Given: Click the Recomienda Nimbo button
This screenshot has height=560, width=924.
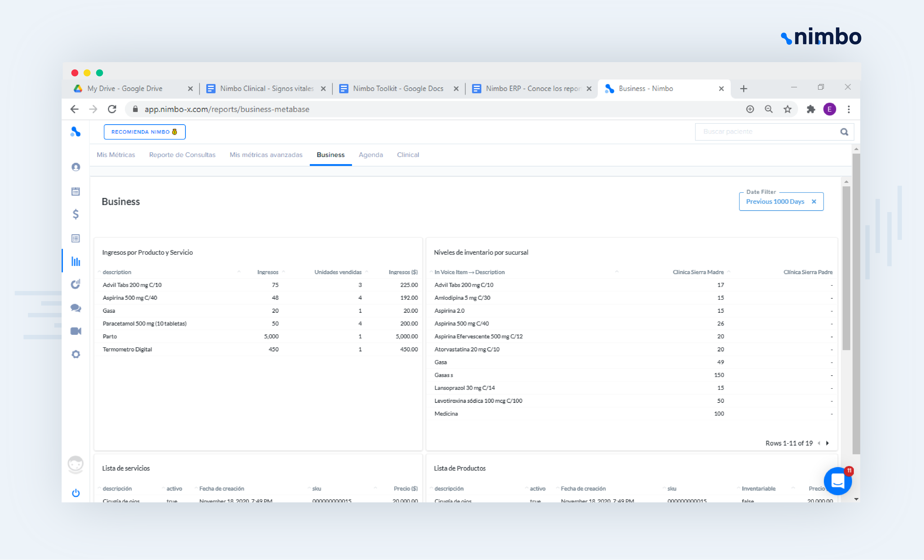Looking at the screenshot, I should [144, 132].
